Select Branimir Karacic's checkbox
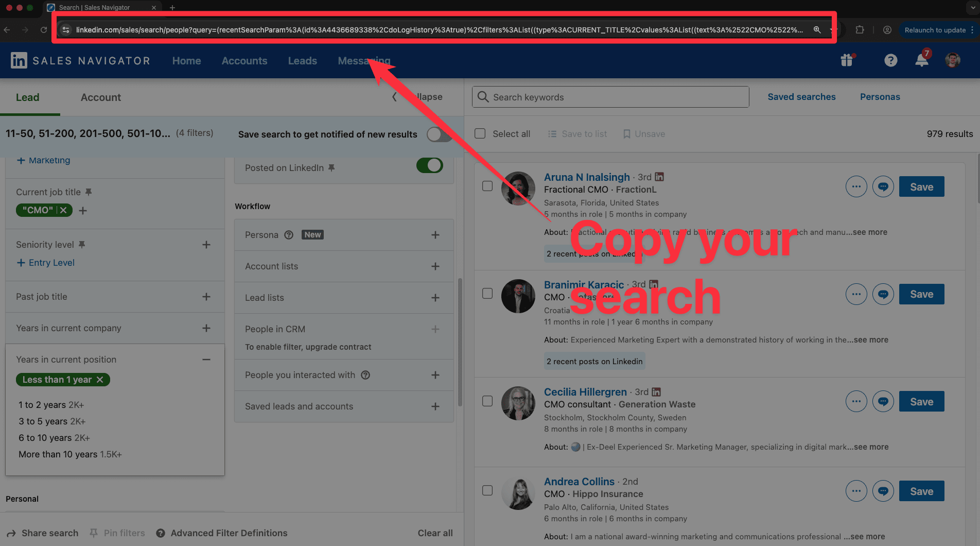 coord(487,293)
